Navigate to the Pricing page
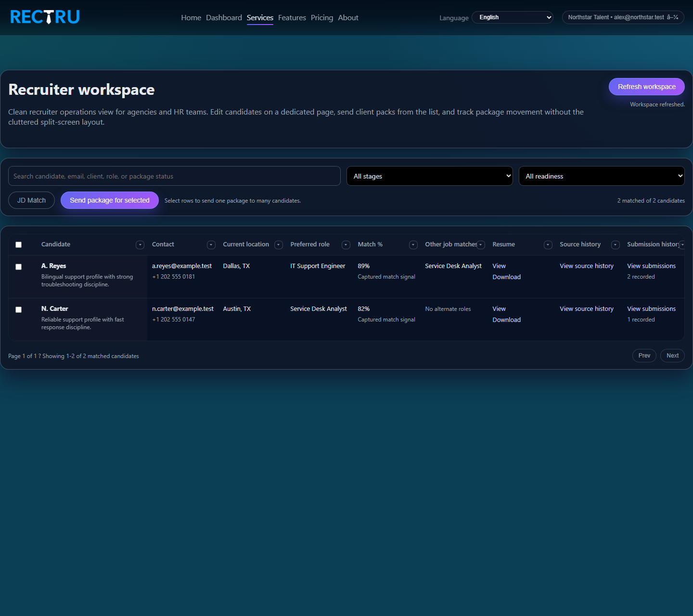This screenshot has width=693, height=616. (321, 17)
